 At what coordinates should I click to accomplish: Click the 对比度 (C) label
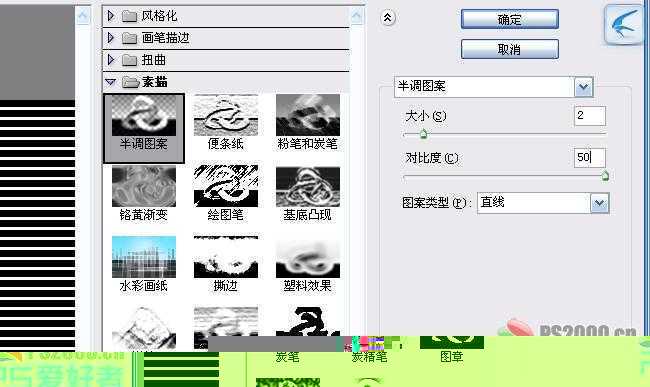[x=432, y=158]
